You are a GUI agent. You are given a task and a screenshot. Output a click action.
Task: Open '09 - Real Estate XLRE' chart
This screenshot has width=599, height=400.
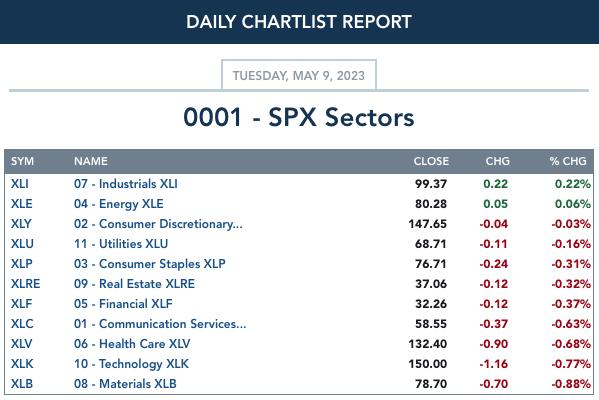134,284
